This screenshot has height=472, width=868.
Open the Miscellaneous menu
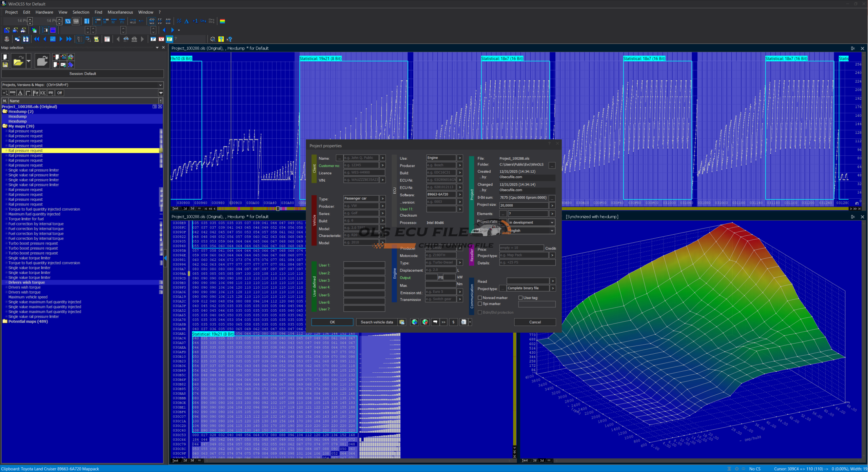click(120, 12)
